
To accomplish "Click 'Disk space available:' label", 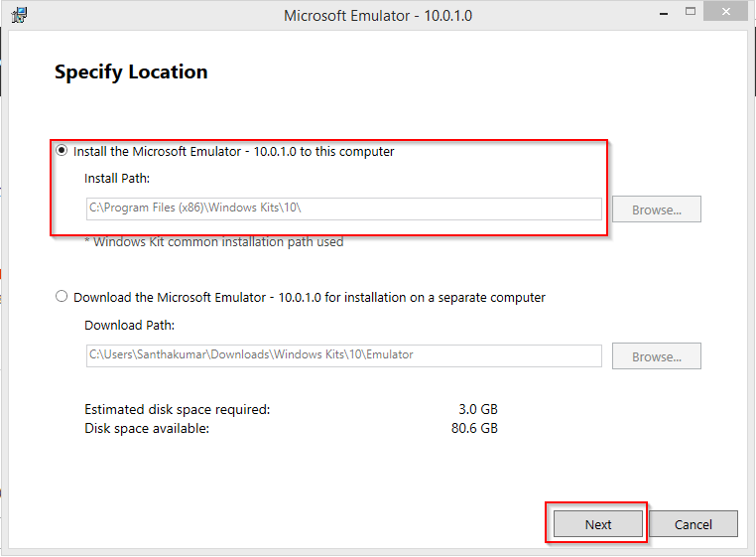I will 147,429.
